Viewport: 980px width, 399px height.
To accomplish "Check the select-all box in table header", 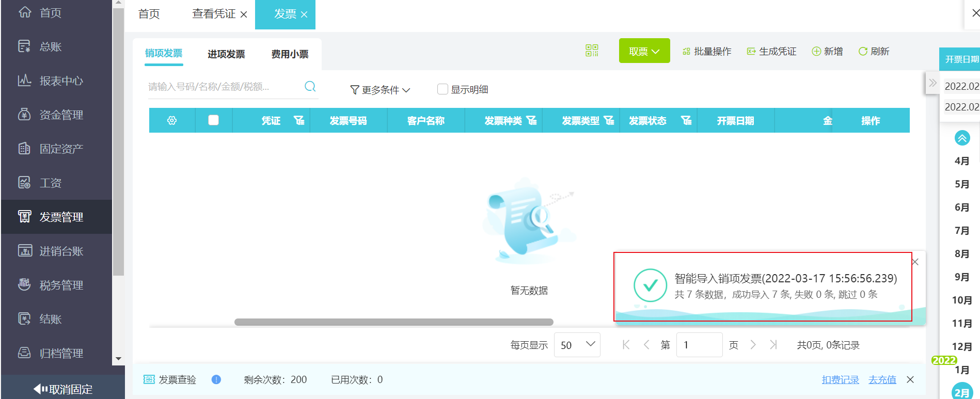I will 213,120.
